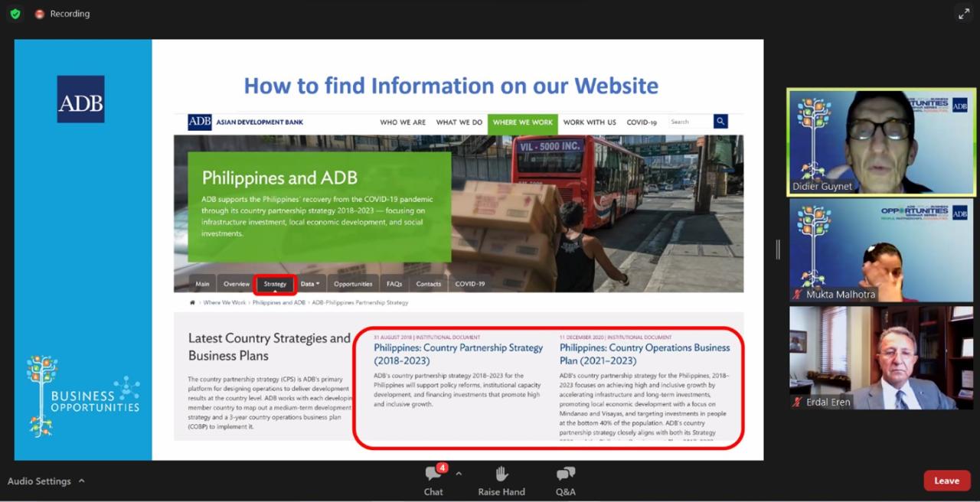Click the ADB logo in the blue sidebar
Screen dimensions: 980x502
point(80,99)
